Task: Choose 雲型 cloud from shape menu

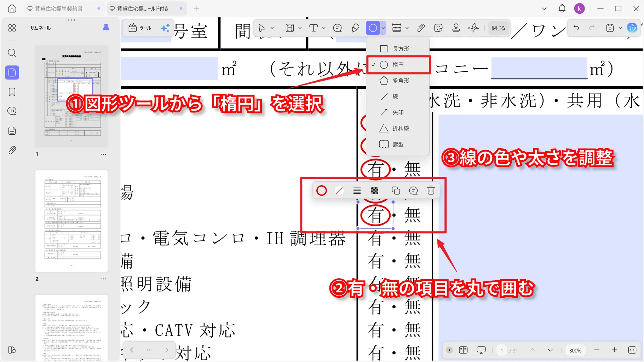Action: (398, 144)
